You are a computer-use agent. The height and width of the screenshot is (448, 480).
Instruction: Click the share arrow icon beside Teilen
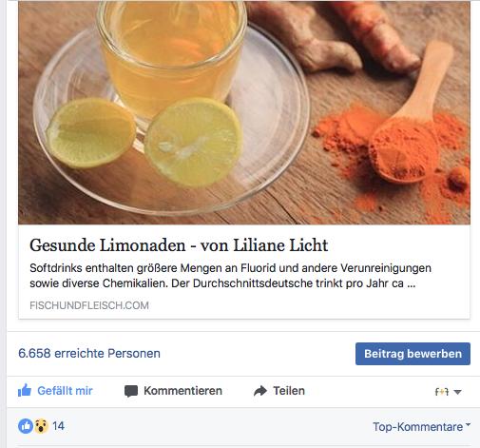(260, 391)
